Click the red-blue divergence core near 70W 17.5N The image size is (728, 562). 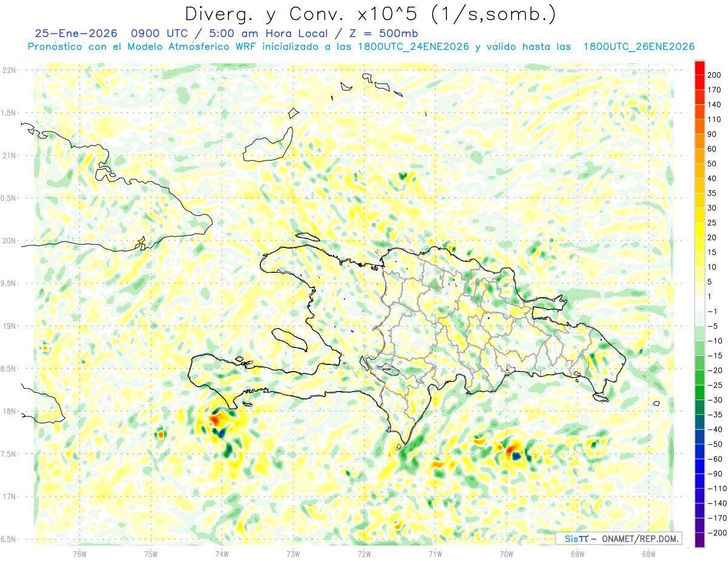513,452
